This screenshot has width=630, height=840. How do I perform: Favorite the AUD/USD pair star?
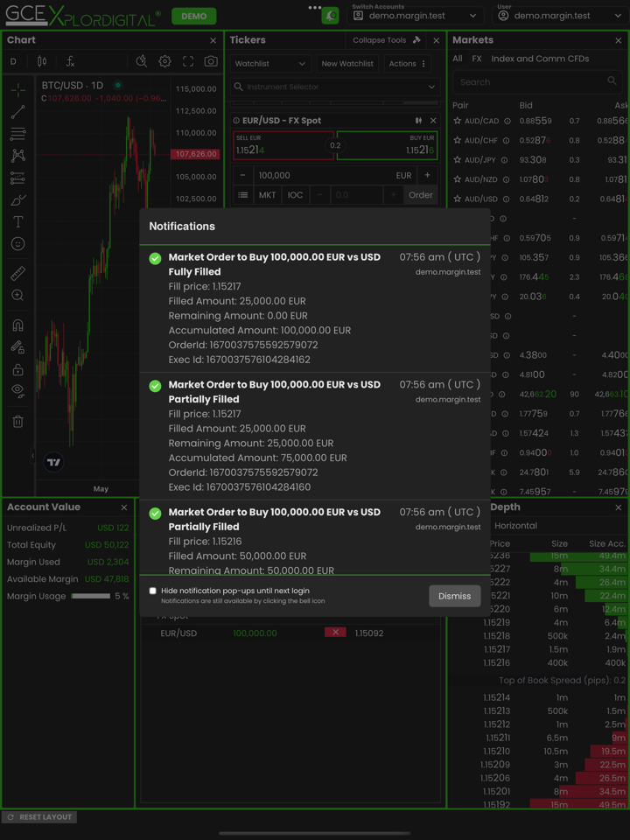(457, 199)
